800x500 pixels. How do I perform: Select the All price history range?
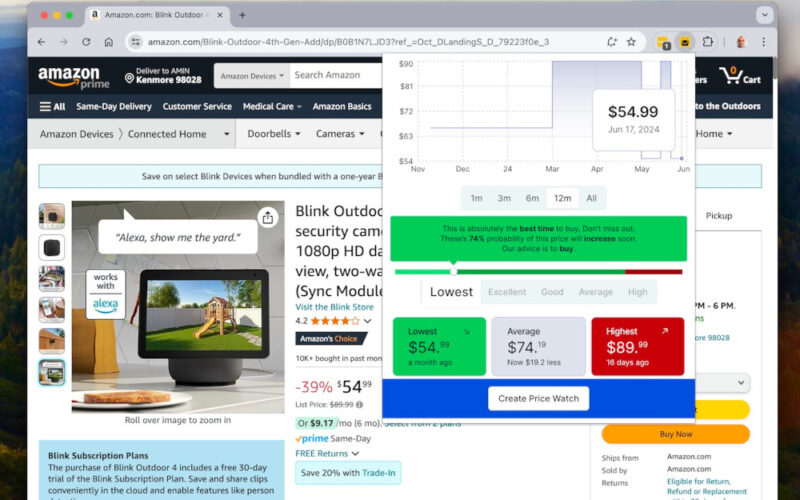(x=591, y=198)
